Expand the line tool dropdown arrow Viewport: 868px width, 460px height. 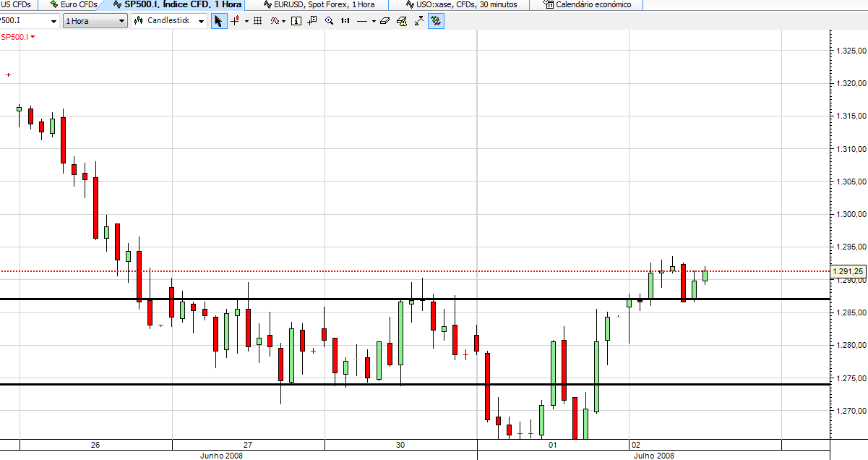[x=374, y=21]
